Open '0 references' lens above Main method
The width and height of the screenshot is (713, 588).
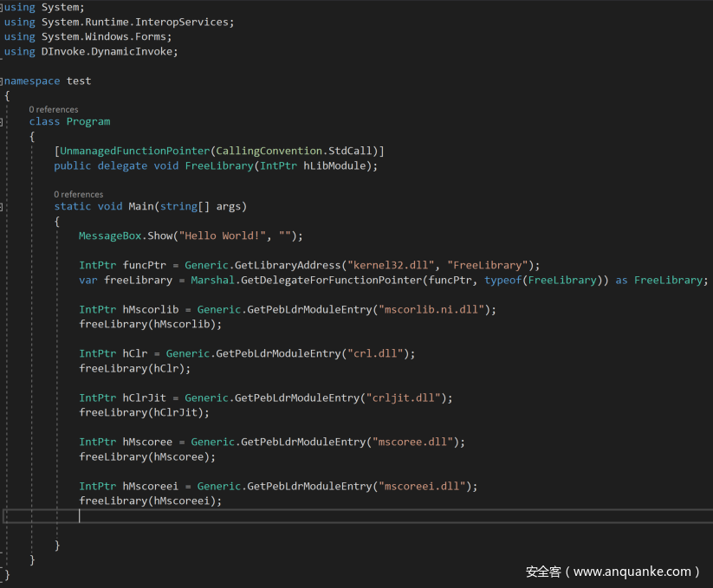[78, 195]
